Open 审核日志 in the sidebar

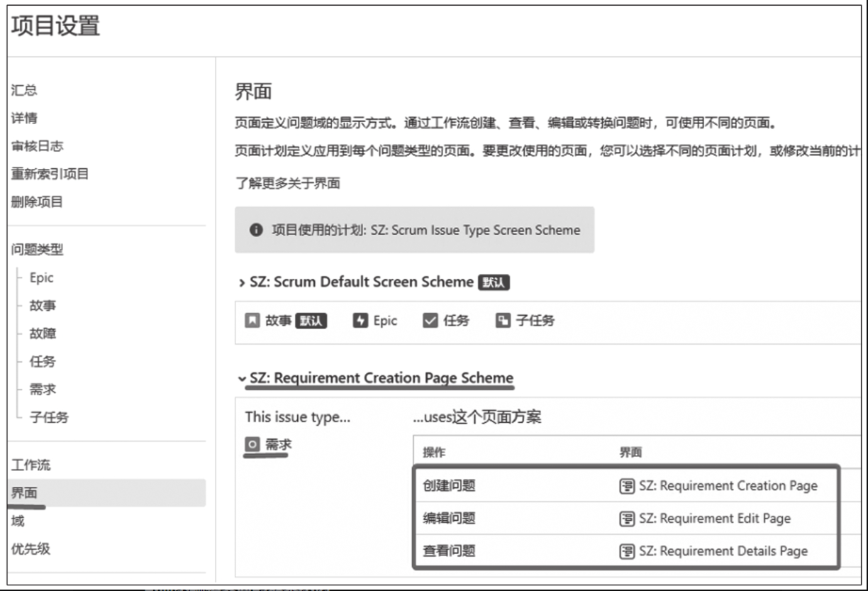pos(37,145)
